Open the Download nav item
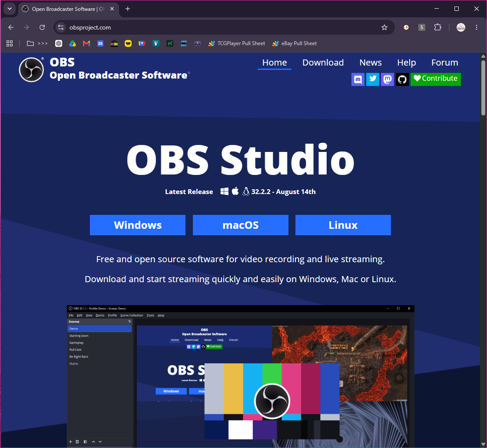Viewport: 487px width, 448px height. pos(323,63)
